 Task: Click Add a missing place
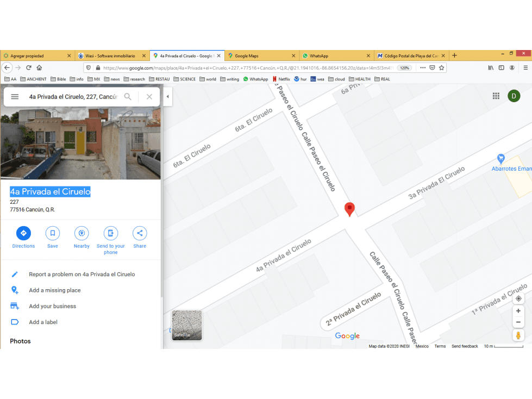(x=55, y=290)
